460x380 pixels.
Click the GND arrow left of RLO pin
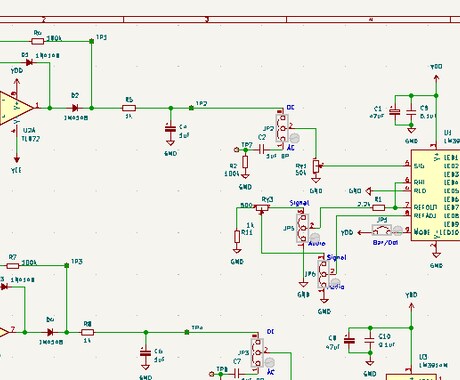coord(368,191)
